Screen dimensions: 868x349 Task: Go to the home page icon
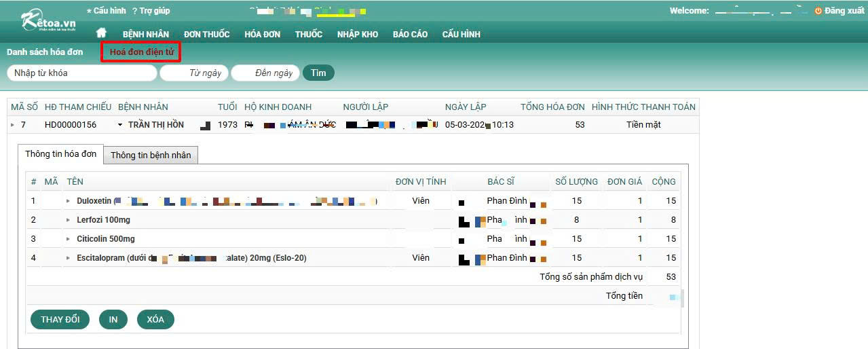(102, 33)
